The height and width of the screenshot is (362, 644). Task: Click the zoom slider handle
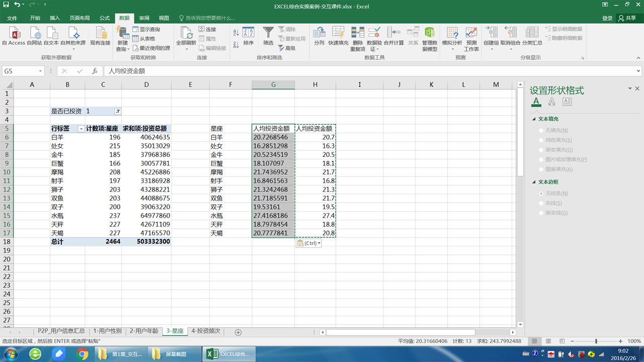(596, 341)
